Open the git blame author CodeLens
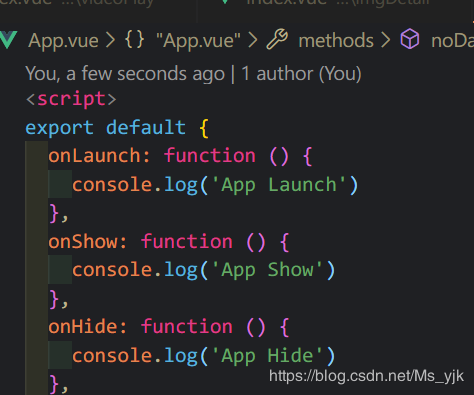 click(193, 74)
